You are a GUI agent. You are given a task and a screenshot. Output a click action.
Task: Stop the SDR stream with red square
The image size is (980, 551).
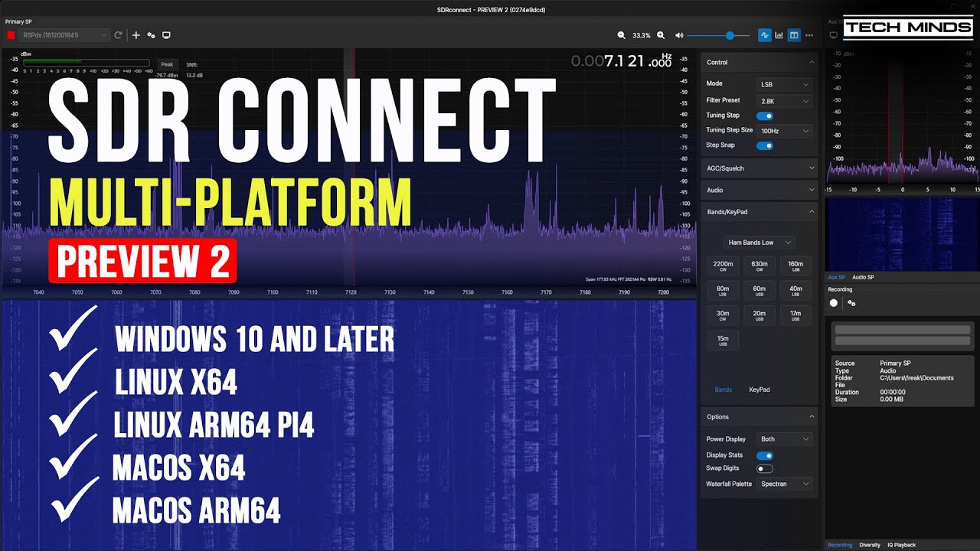(x=11, y=35)
